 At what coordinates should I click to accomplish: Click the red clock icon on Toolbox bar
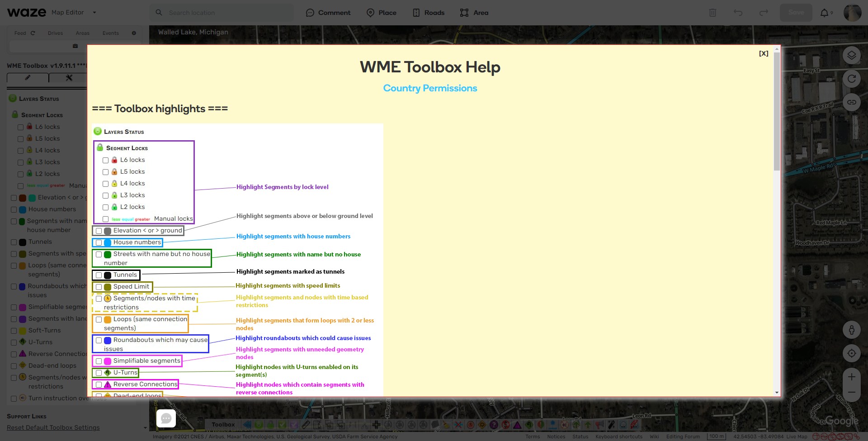[x=470, y=425]
